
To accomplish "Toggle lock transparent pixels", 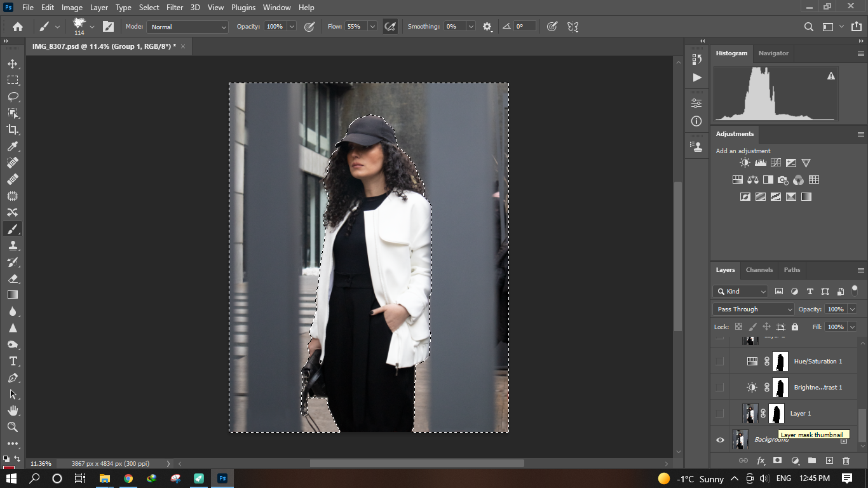I will click(738, 327).
